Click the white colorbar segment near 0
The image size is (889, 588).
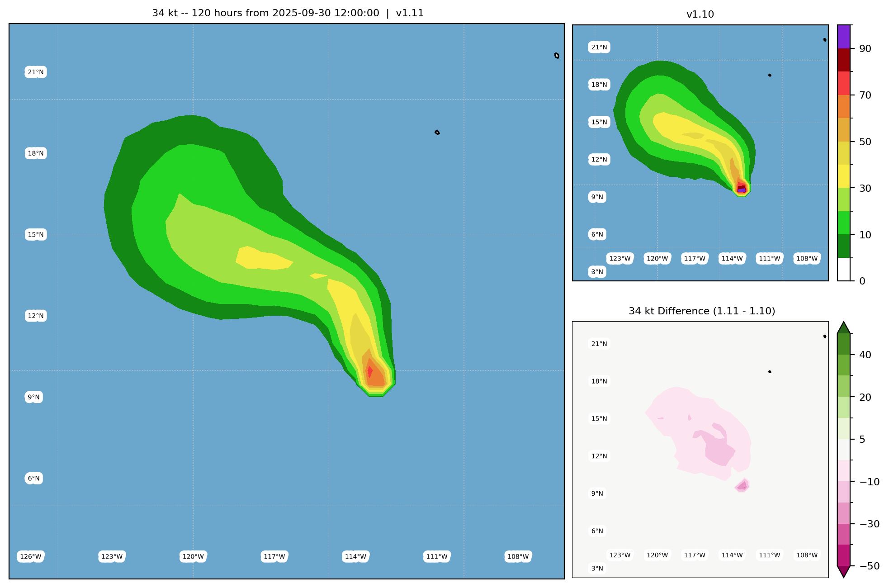[x=844, y=269]
